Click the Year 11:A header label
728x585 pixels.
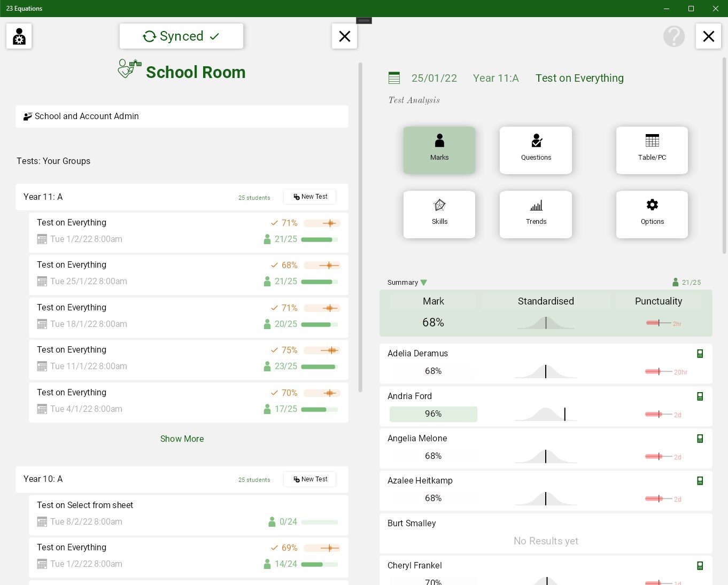pos(496,79)
